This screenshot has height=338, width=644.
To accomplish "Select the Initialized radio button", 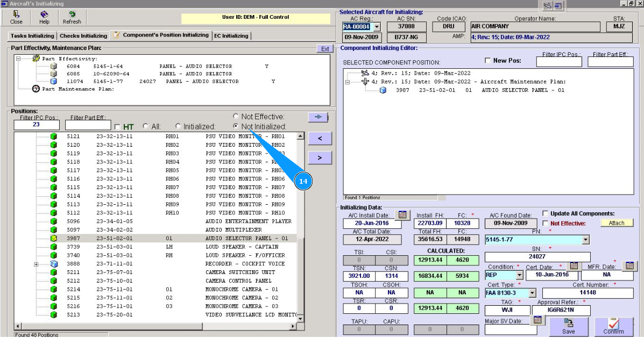I will [178, 127].
